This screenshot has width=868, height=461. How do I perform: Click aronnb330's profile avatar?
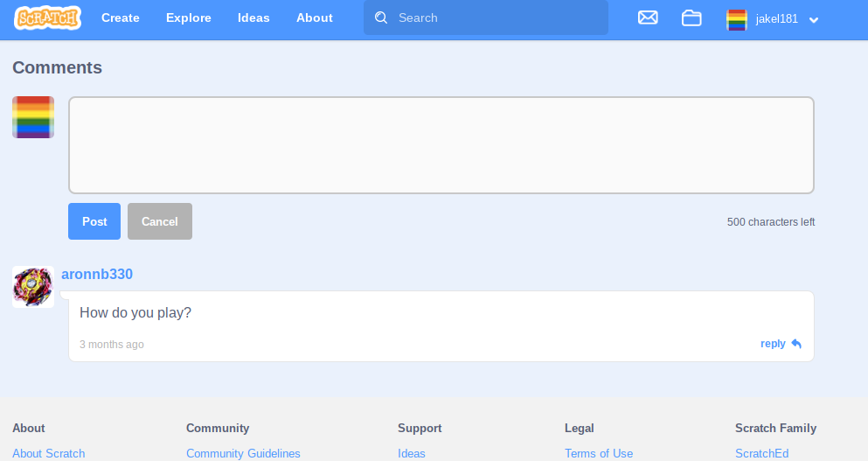[x=33, y=287]
